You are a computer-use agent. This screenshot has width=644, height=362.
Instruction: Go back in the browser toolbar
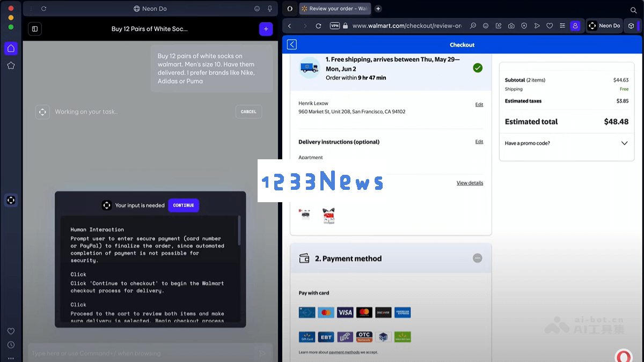[290, 26]
